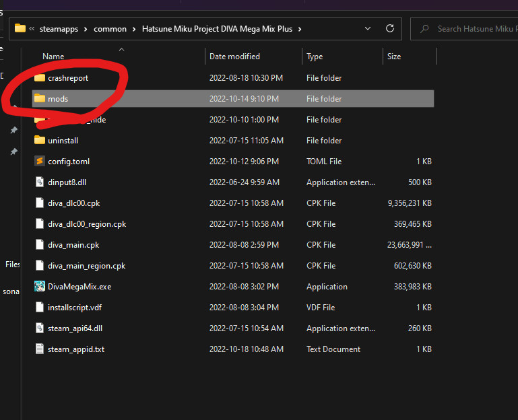Sort by Size column header
This screenshot has width=518, height=420.
point(394,57)
